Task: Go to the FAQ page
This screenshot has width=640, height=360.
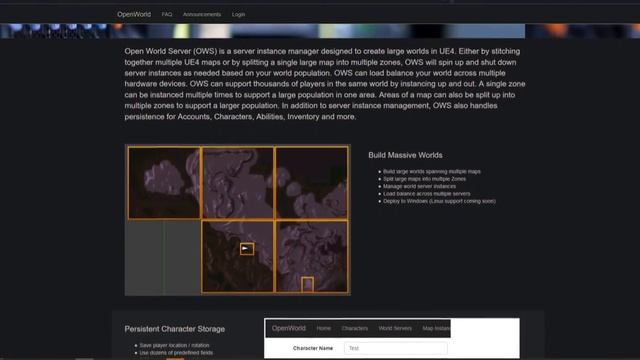Action: pos(167,14)
